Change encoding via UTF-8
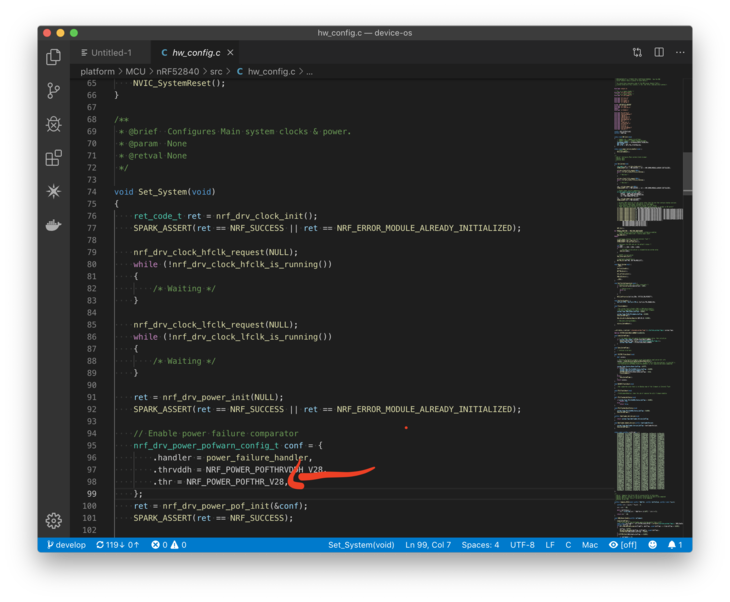The image size is (730, 602). click(x=522, y=545)
